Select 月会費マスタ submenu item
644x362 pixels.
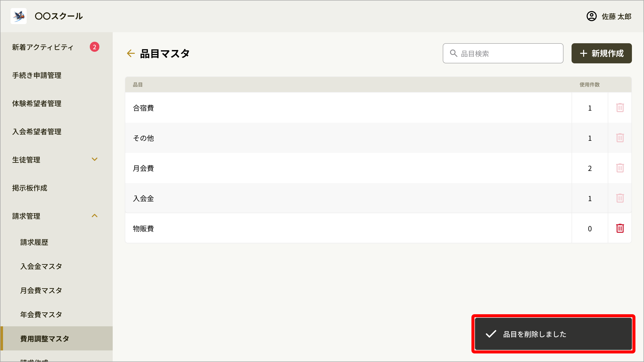coord(41,291)
